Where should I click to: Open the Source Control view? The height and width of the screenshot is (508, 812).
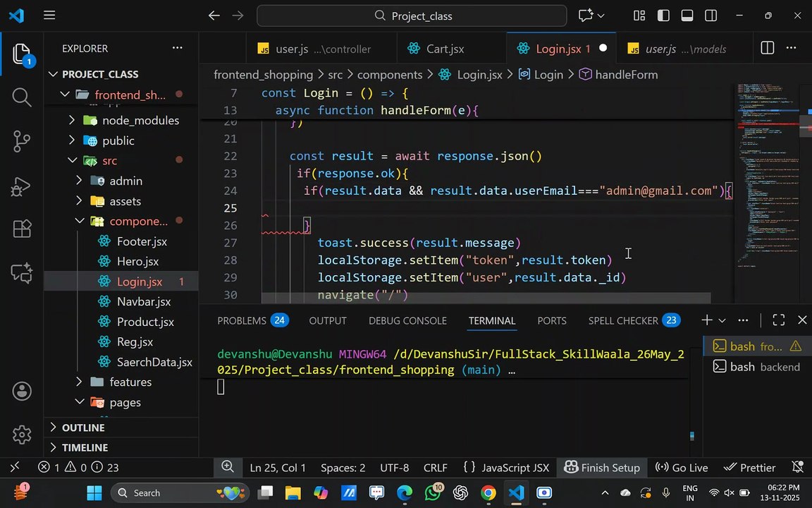21,141
